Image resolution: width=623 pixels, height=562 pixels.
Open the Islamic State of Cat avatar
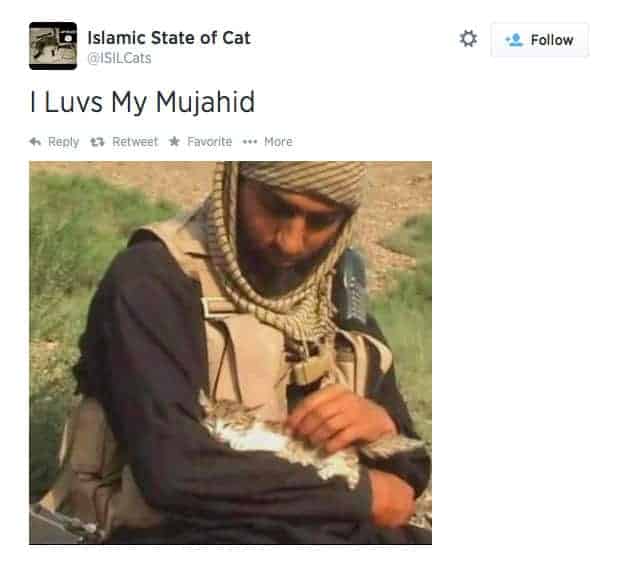pos(53,46)
